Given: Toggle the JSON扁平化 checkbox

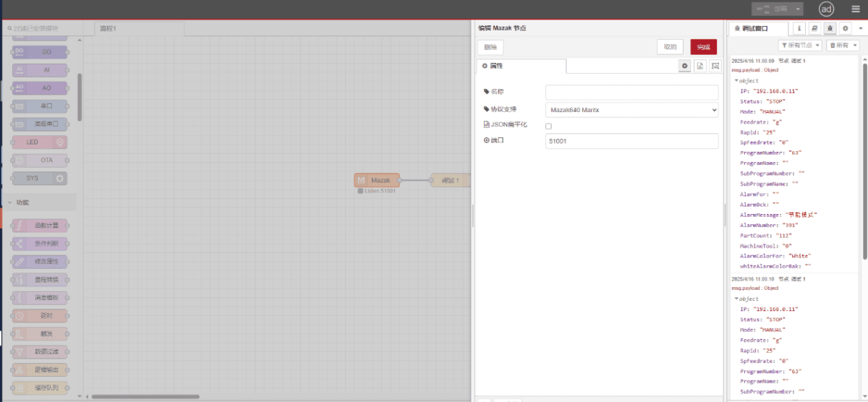Looking at the screenshot, I should coord(548,127).
